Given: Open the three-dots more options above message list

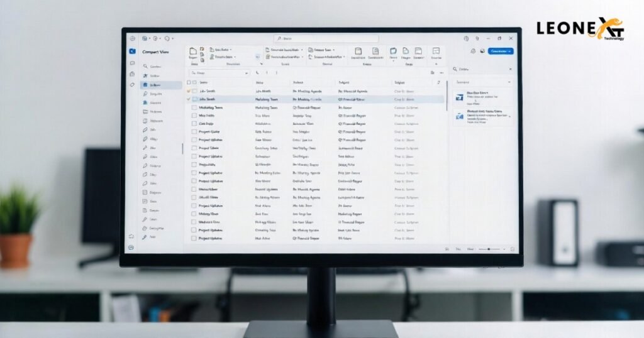Looking at the screenshot, I should tap(441, 73).
